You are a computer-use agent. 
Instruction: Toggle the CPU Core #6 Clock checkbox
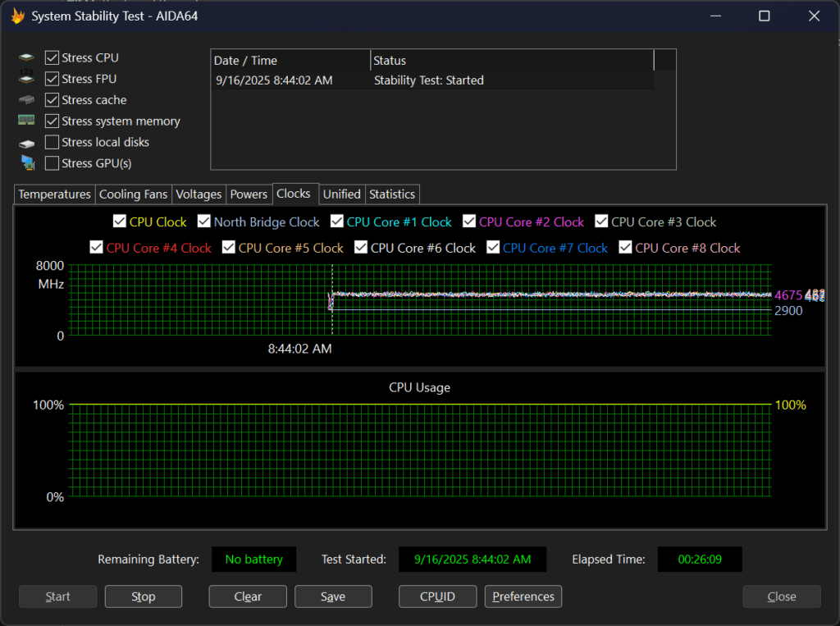(x=361, y=247)
